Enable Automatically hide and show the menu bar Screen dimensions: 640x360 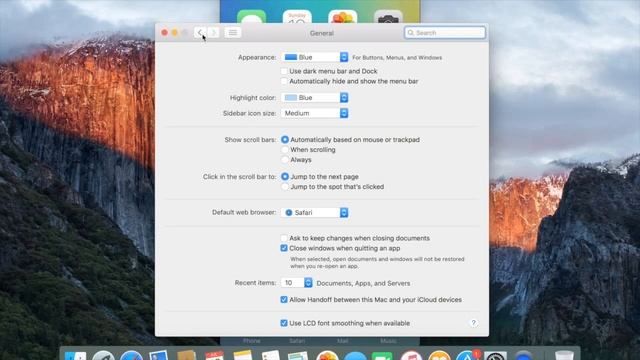(284, 81)
